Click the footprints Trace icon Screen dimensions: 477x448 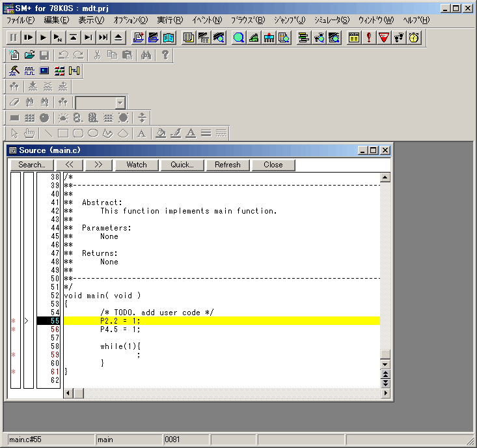pyautogui.click(x=398, y=38)
